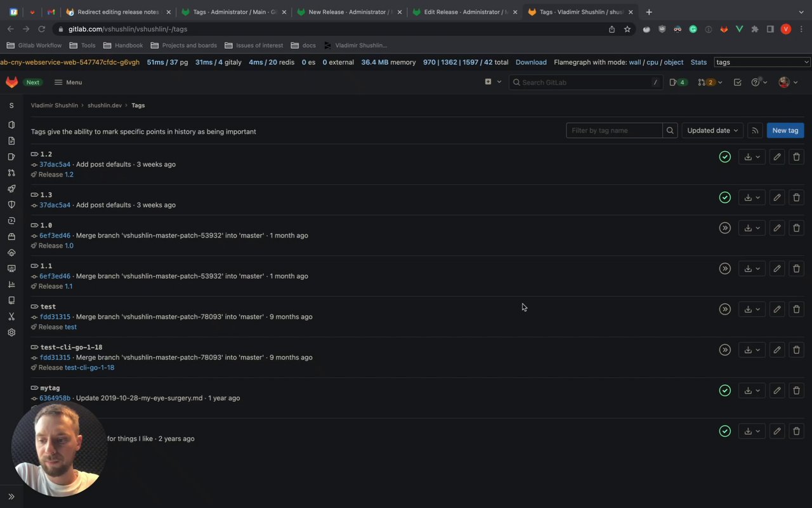This screenshot has width=812, height=508.
Task: Expand the collapsed sidebar with chevrons
Action: [x=11, y=497]
